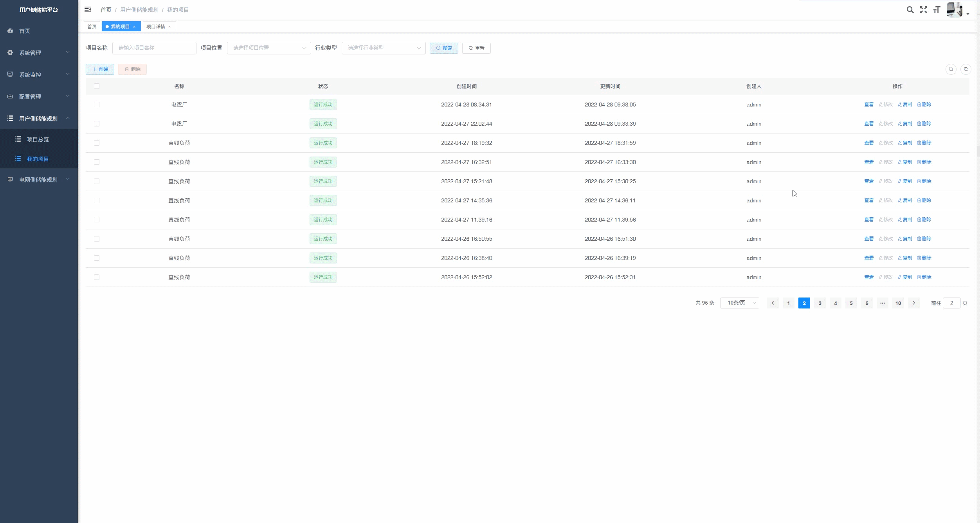Check the last row's checkbox
Viewport: 980px width, 523px height.
coord(97,277)
